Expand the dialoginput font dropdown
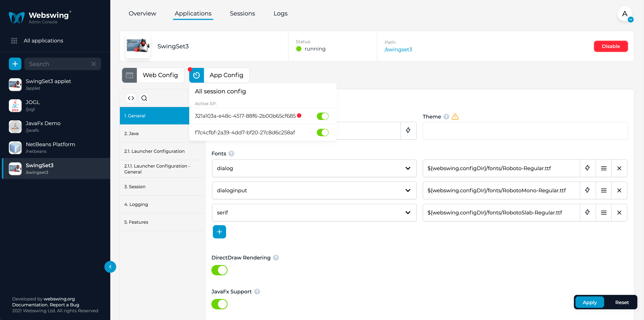Screen dimensions: 644x320 tap(314, 190)
